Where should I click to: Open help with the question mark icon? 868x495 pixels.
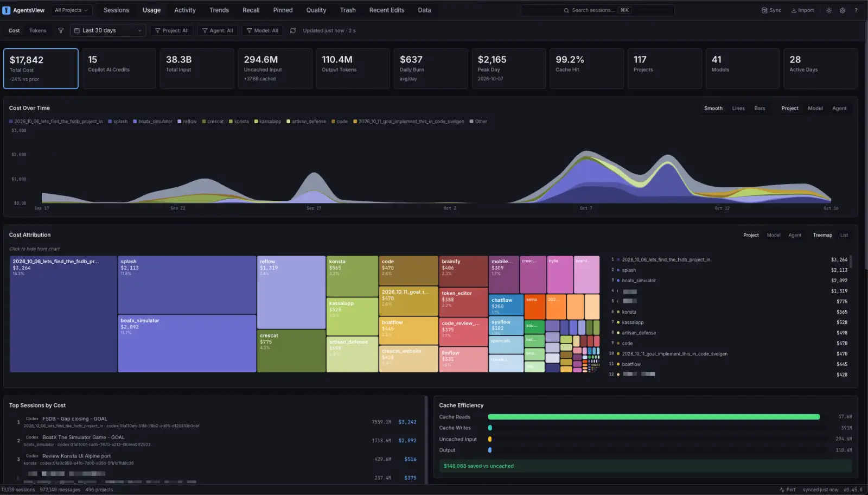click(856, 10)
